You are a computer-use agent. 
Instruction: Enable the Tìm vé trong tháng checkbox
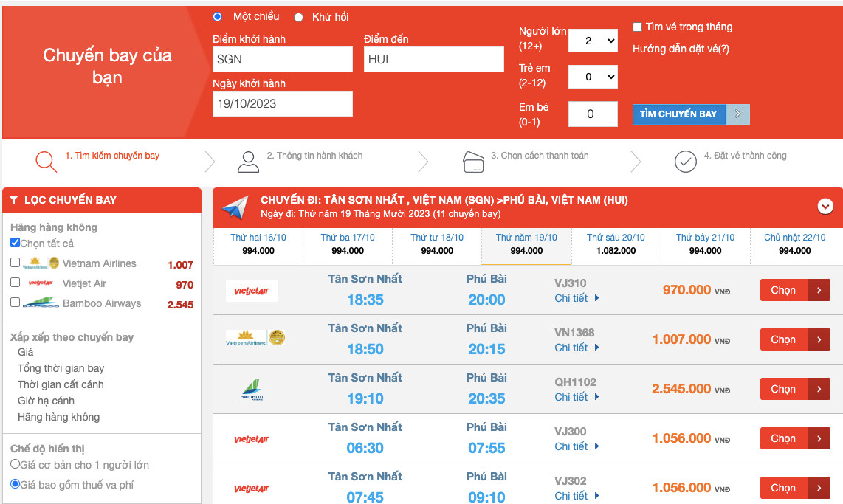click(x=638, y=27)
